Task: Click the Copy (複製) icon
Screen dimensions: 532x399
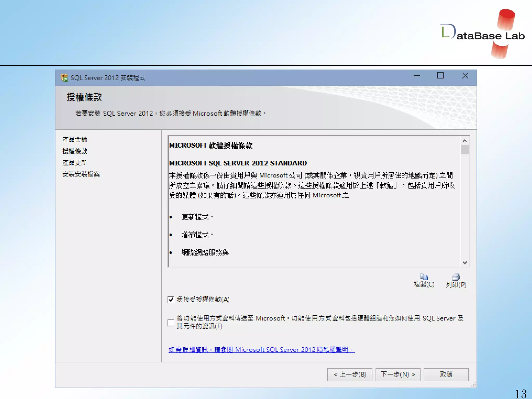Action: 424,277
